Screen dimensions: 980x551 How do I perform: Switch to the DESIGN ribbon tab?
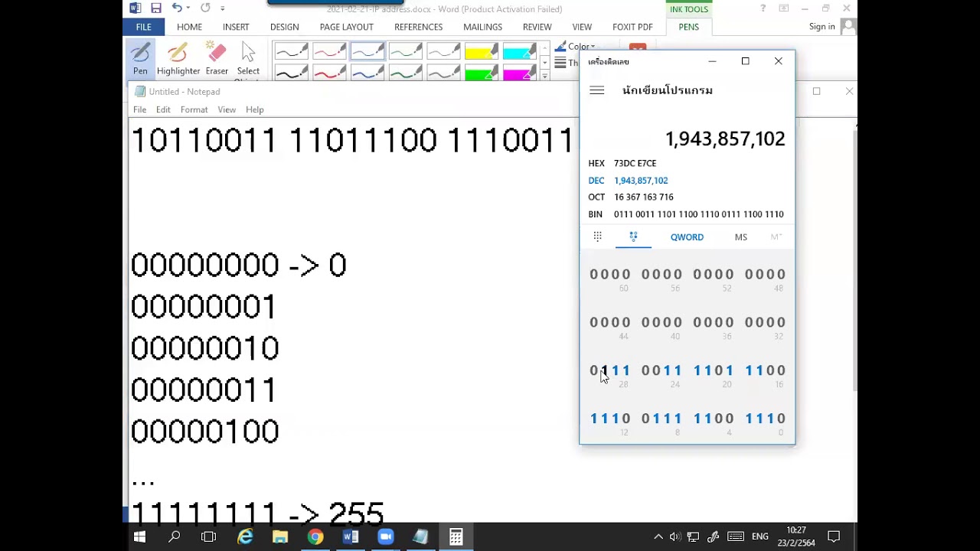(284, 27)
